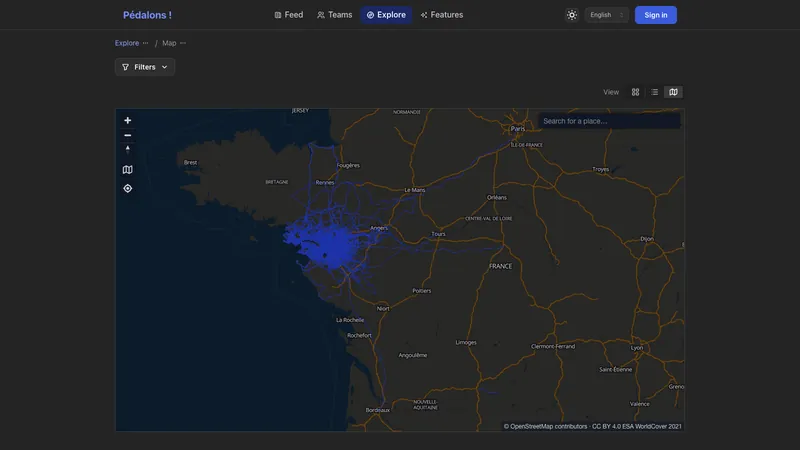Locate my position on map
Screen dimensions: 800x450
(x=128, y=189)
